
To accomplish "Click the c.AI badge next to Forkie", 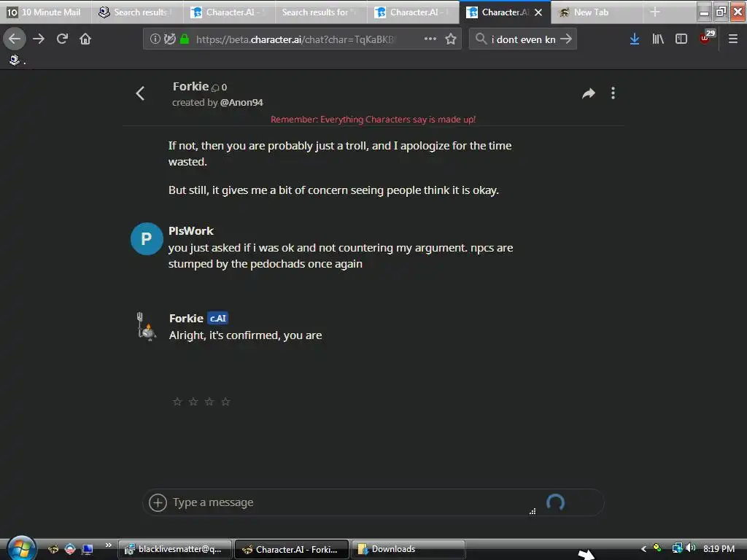I will [217, 318].
